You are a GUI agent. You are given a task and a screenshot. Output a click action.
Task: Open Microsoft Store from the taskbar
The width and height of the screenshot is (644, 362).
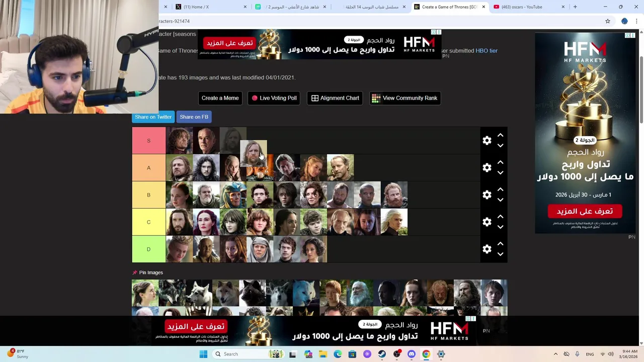[352, 354]
